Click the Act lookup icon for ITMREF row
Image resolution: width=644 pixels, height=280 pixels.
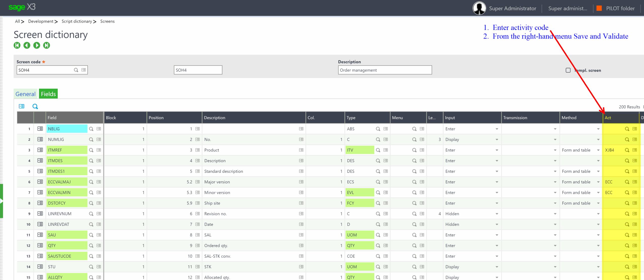[x=627, y=150]
